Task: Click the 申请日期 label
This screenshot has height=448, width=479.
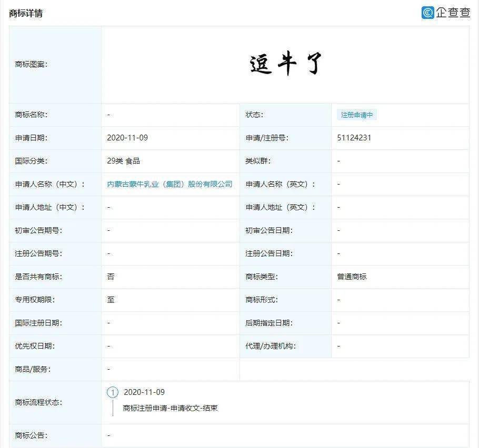Action: (x=31, y=138)
